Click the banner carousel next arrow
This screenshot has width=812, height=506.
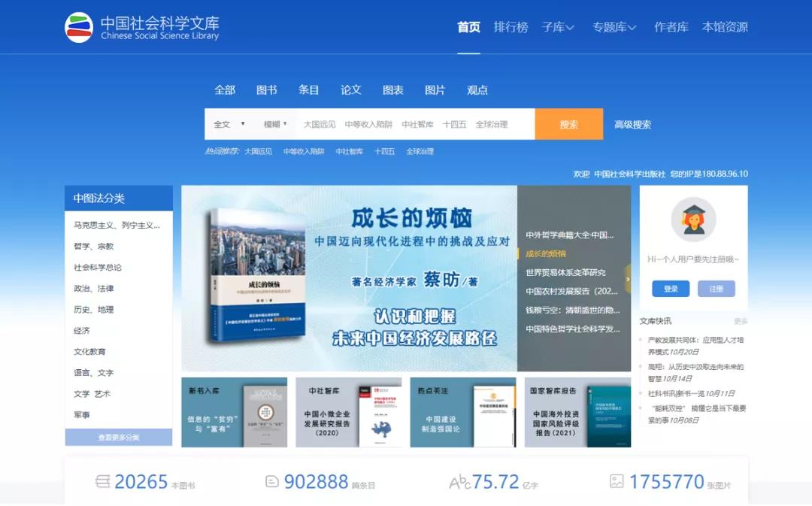point(628,279)
